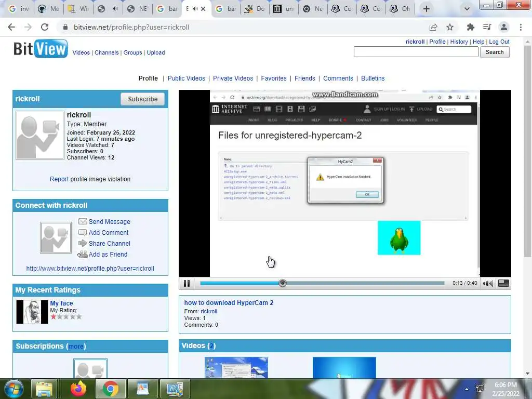The image size is (532, 399).
Task: Click Share Channel arrow icon
Action: 83,243
